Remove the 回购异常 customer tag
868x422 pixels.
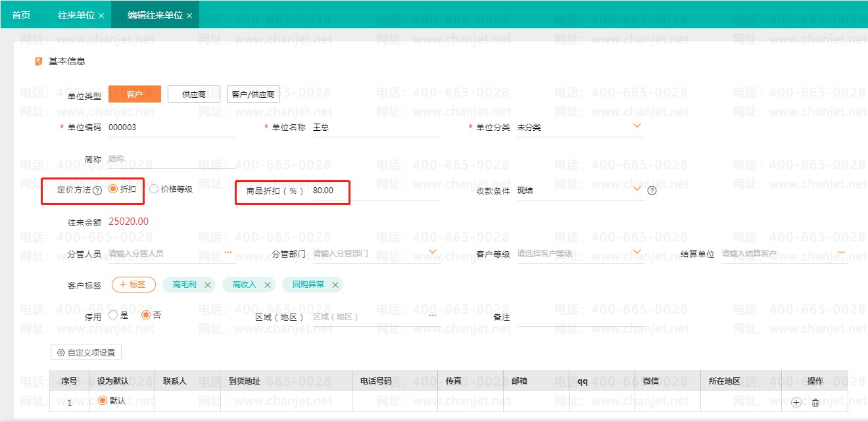(x=335, y=285)
